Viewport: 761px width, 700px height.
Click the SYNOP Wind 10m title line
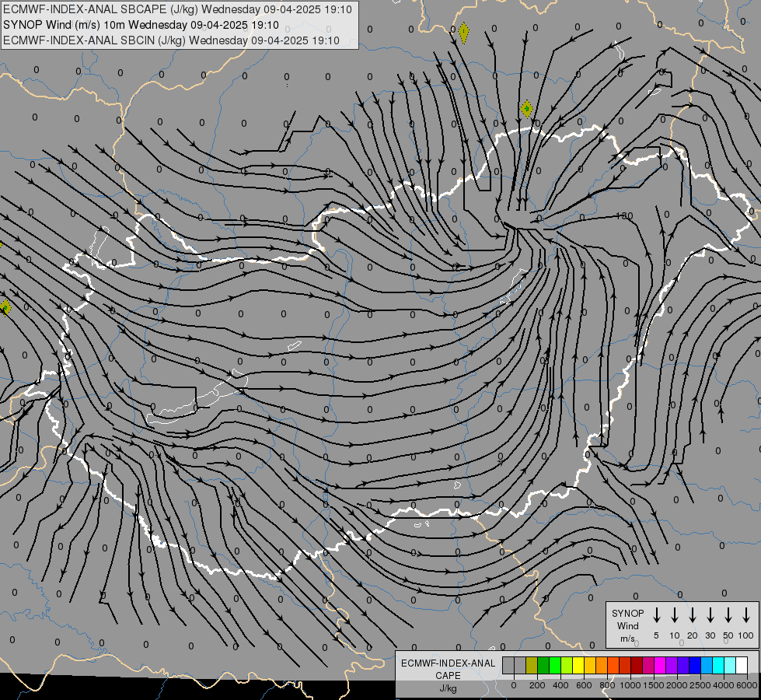pos(141,25)
